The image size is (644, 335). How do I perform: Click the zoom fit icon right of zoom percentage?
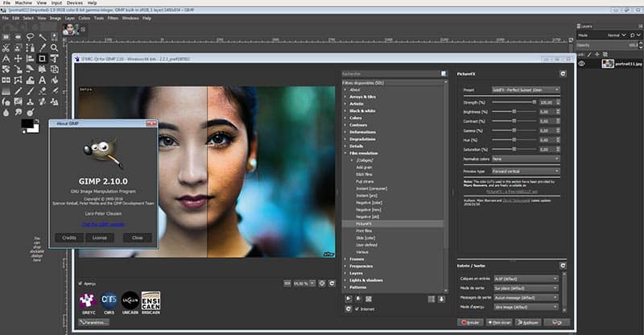point(321,283)
